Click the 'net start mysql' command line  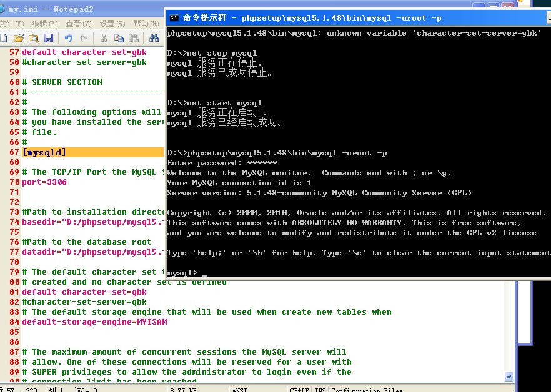point(214,103)
